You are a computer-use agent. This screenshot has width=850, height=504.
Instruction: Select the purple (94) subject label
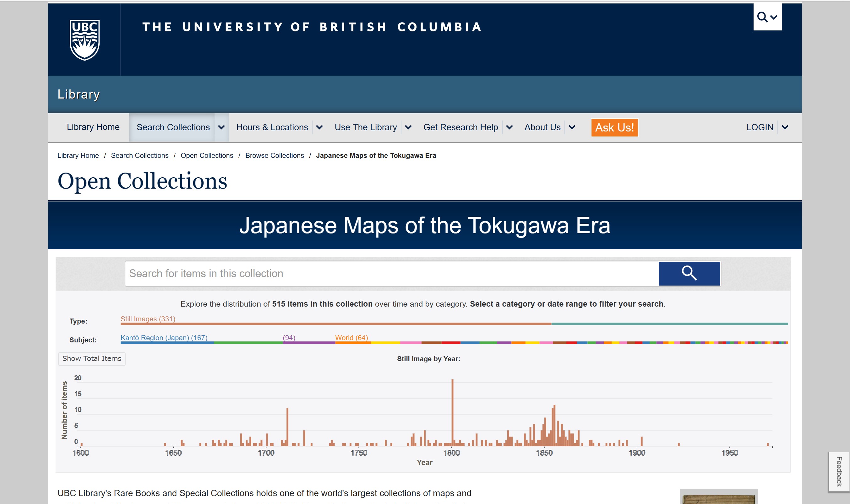click(x=289, y=338)
